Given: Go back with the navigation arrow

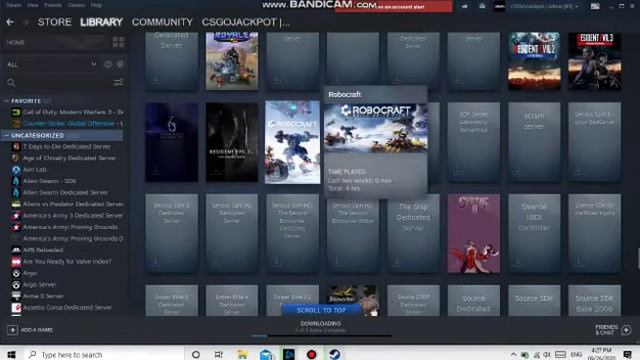Looking at the screenshot, I should 10,22.
